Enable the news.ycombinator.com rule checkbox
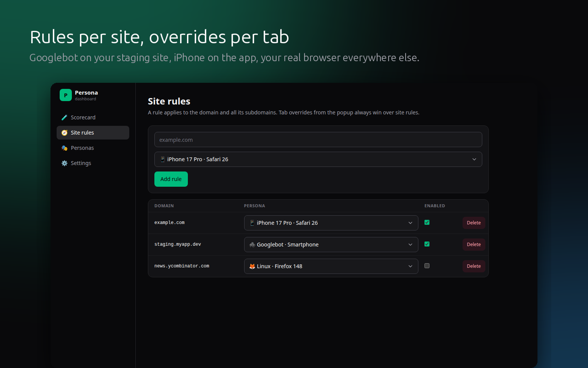Image resolution: width=588 pixels, height=368 pixels. pos(427,265)
